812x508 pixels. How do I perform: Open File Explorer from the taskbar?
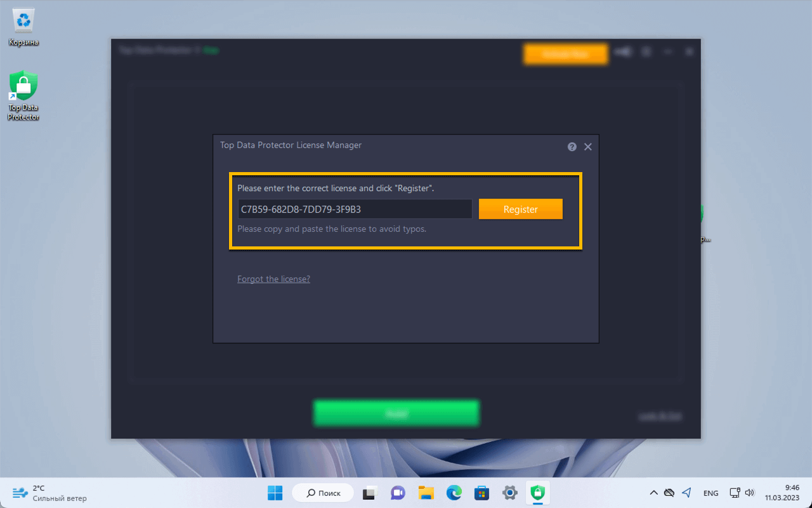pos(426,493)
